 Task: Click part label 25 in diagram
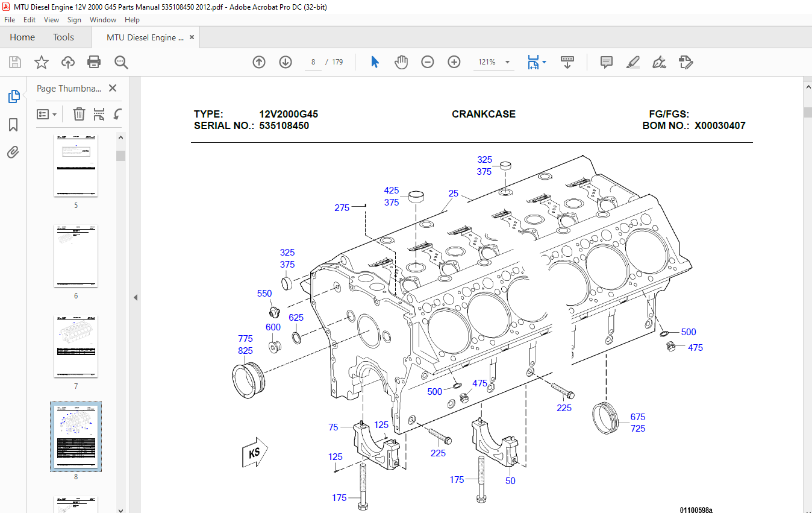[x=454, y=194]
